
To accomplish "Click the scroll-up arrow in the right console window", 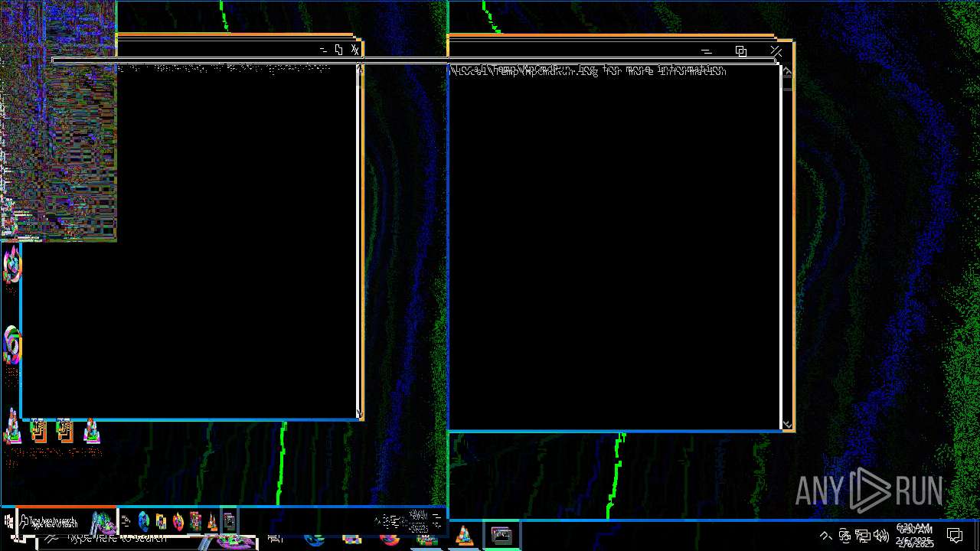I will click(787, 72).
